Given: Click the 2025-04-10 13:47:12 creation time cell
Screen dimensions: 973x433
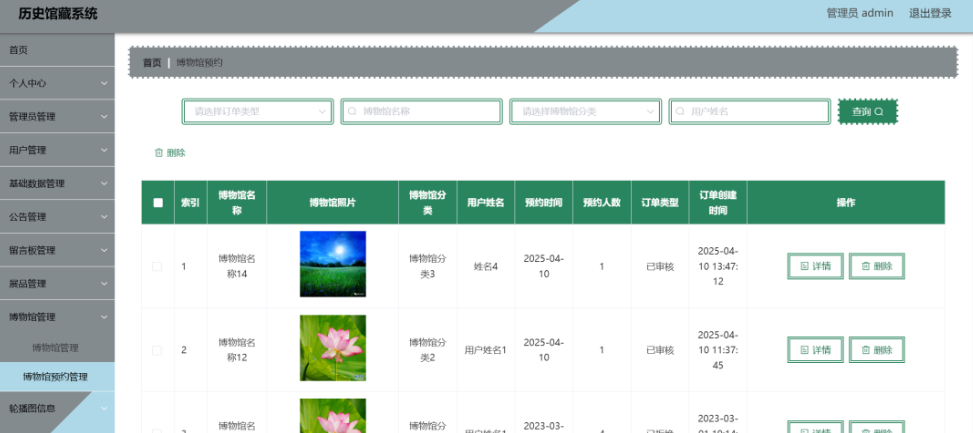Looking at the screenshot, I should click(718, 266).
